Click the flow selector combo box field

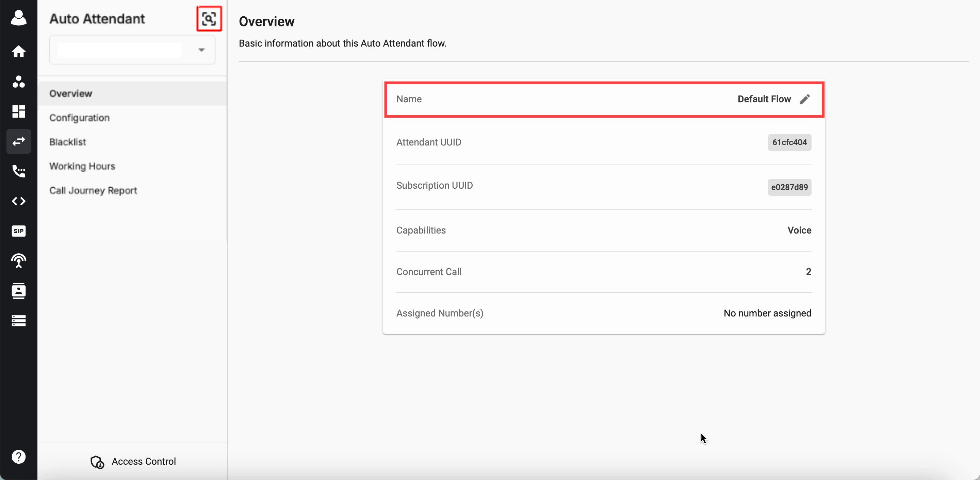(132, 50)
